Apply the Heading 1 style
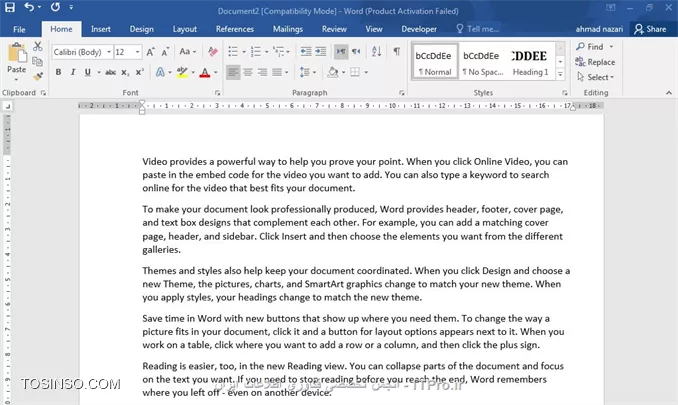678x405 pixels. click(530, 61)
